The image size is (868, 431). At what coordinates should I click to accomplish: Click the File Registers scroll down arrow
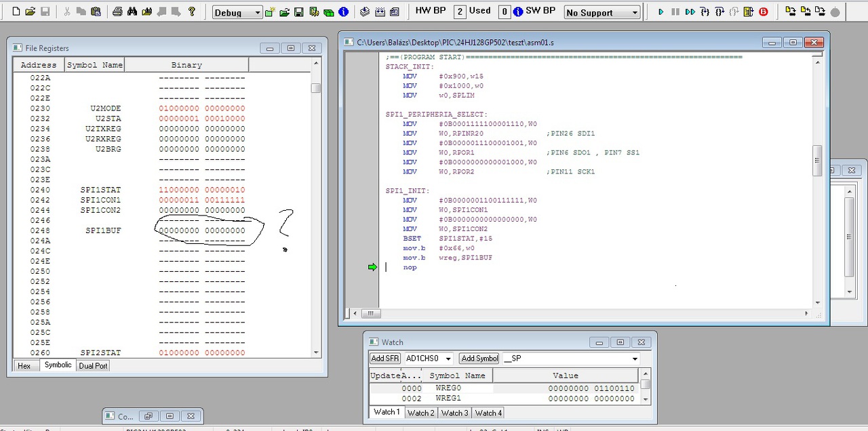[316, 352]
